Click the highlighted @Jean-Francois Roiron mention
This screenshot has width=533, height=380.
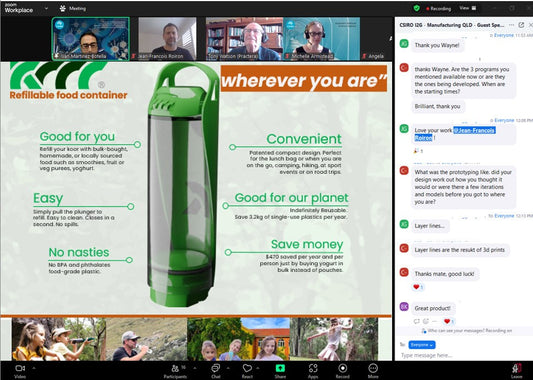click(x=455, y=134)
